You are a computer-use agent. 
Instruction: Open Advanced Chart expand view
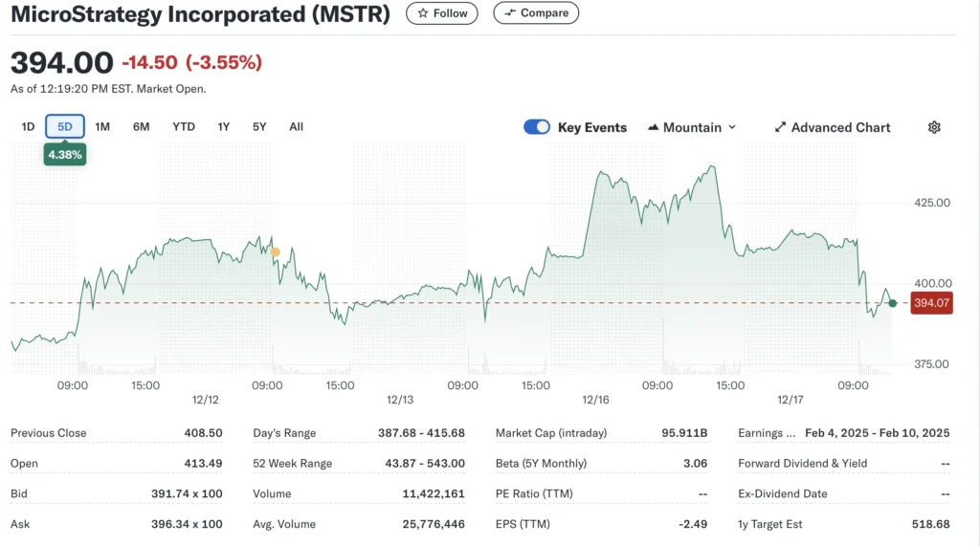click(x=832, y=127)
